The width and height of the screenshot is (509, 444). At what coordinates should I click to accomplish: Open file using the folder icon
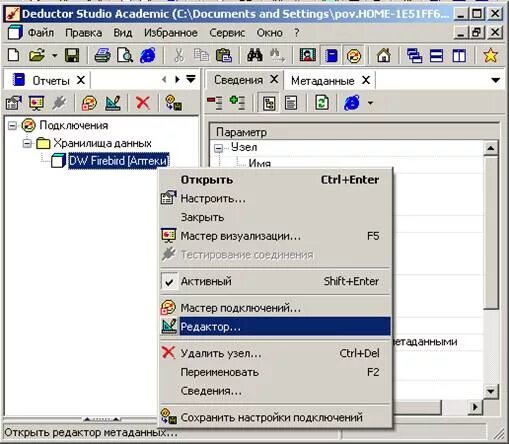[x=37, y=55]
